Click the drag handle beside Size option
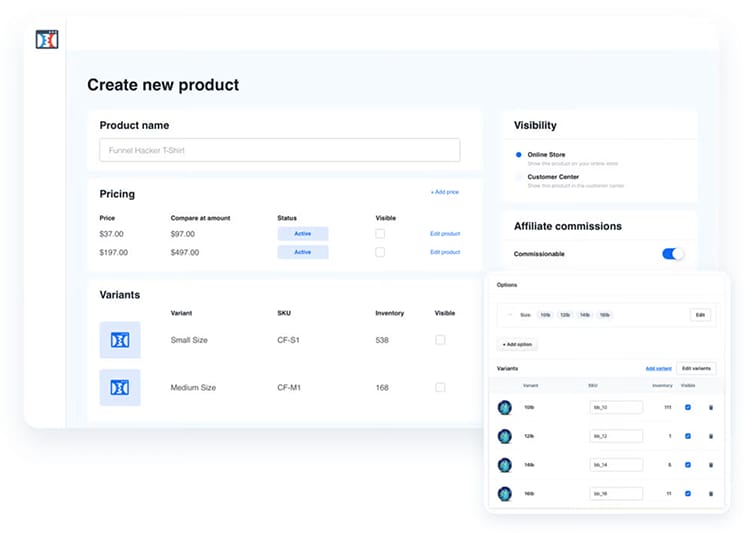The width and height of the screenshot is (750, 536). pyautogui.click(x=510, y=315)
